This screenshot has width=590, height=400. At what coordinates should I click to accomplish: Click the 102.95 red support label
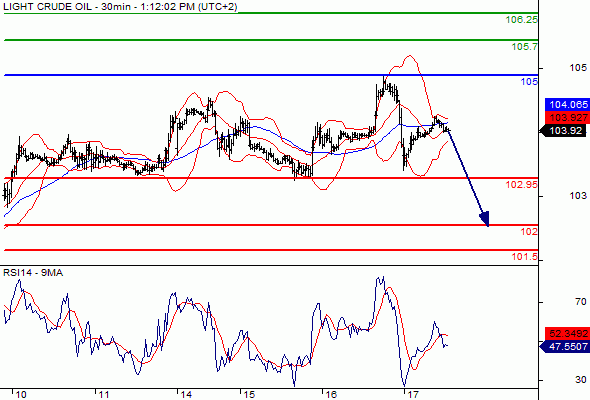[x=522, y=184]
